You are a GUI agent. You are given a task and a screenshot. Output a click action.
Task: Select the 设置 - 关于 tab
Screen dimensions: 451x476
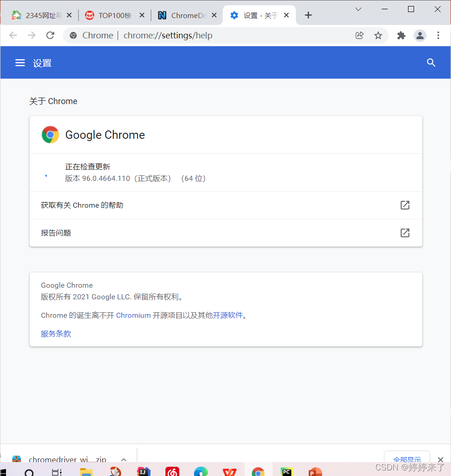pos(260,15)
